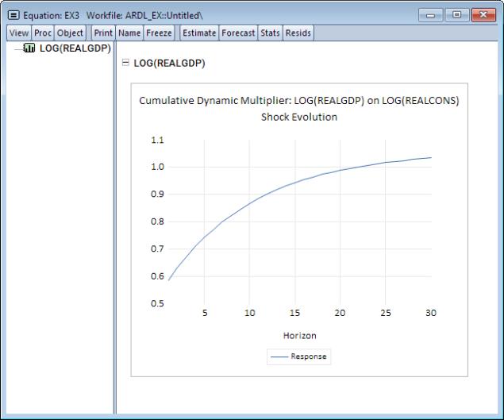This screenshot has width=504, height=420.
Task: Select the LOG(REALGDP) tree node label
Action: [74, 48]
